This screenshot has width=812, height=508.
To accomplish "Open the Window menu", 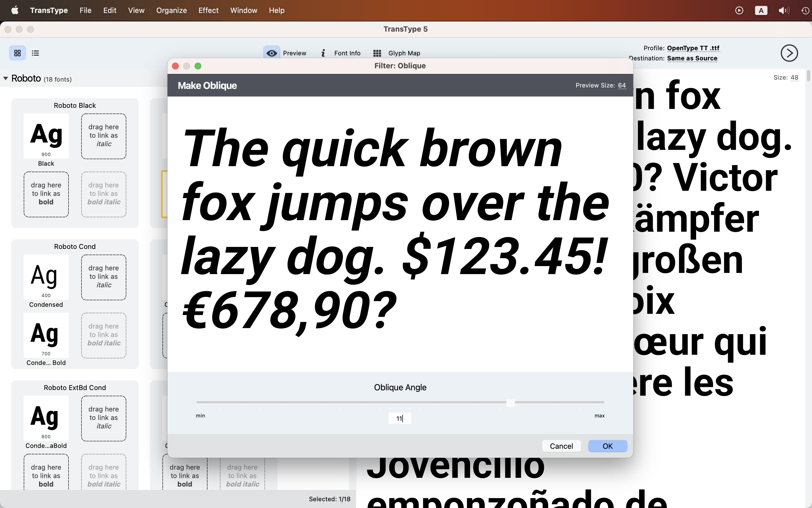I will tap(244, 10).
